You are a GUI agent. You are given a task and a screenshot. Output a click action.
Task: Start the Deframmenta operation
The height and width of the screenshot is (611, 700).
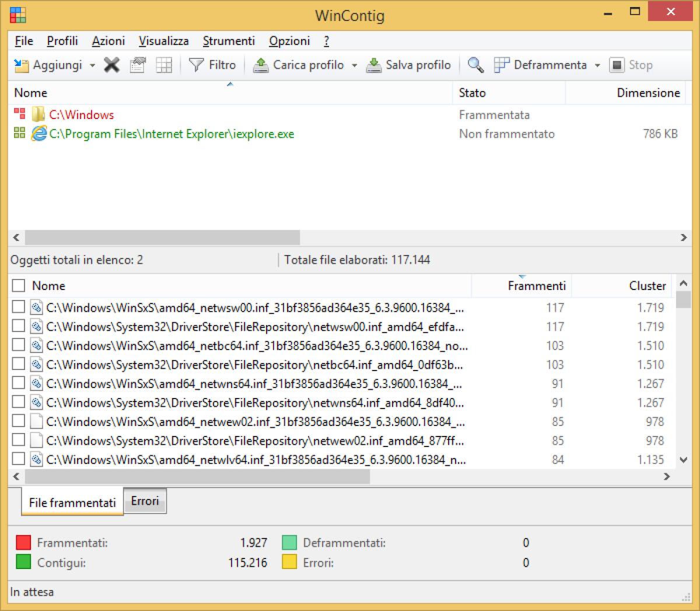point(542,65)
